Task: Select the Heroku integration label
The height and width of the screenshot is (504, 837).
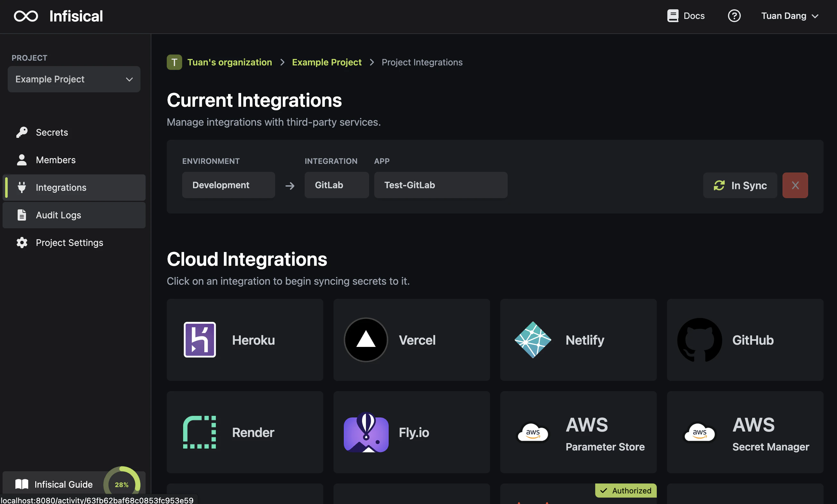Action: coord(253,340)
